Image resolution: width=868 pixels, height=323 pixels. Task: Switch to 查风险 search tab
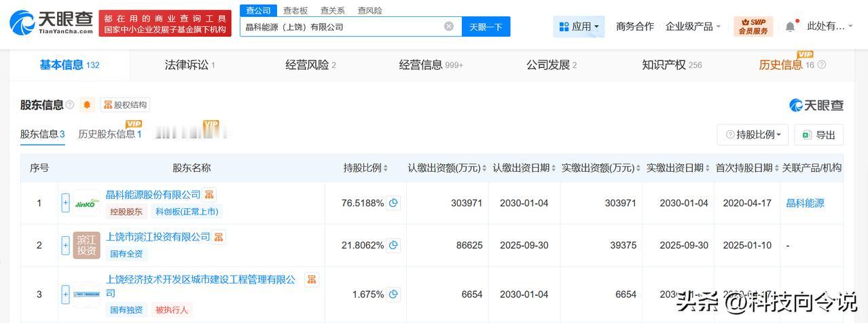pyautogui.click(x=370, y=10)
